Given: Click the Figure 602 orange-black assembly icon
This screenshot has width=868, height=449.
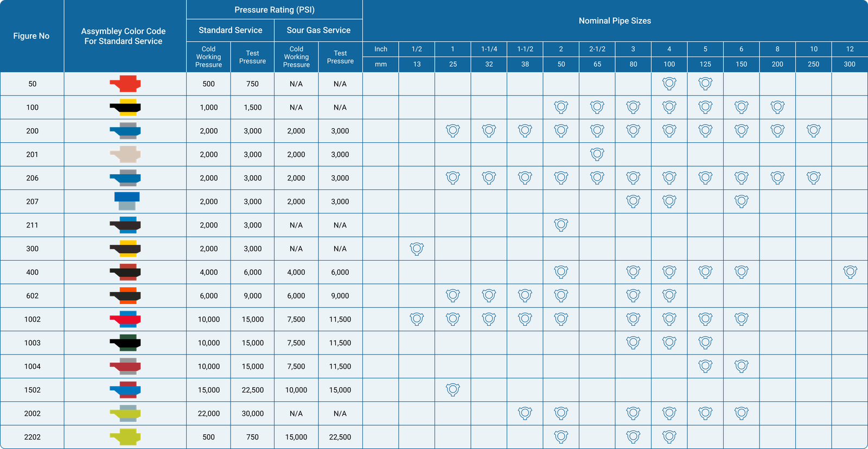Looking at the screenshot, I should pyautogui.click(x=125, y=296).
